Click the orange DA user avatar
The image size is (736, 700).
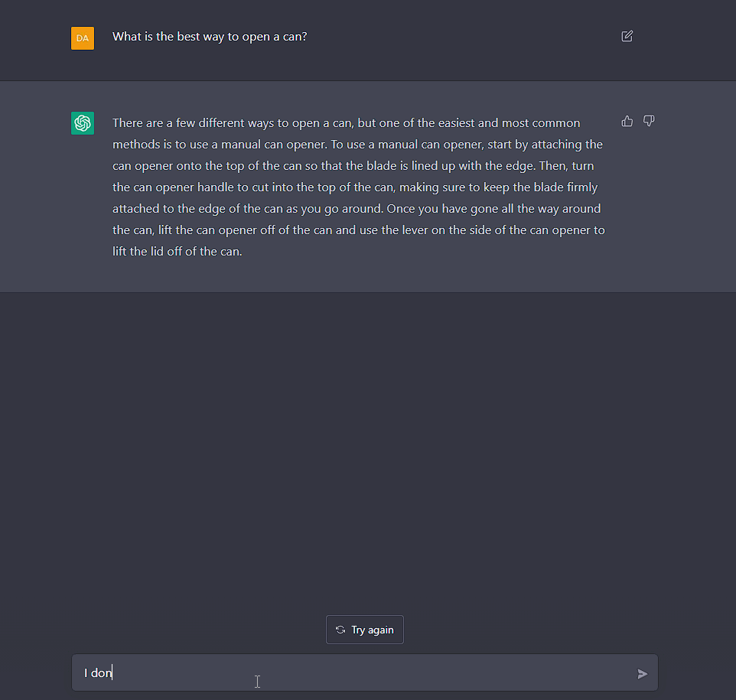click(83, 38)
